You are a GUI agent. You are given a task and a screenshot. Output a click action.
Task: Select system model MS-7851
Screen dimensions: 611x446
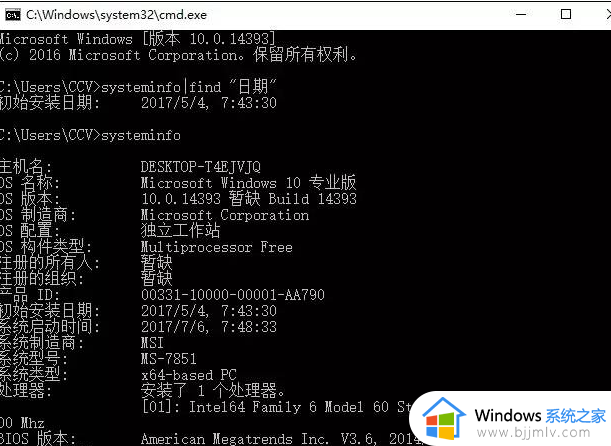coord(169,359)
